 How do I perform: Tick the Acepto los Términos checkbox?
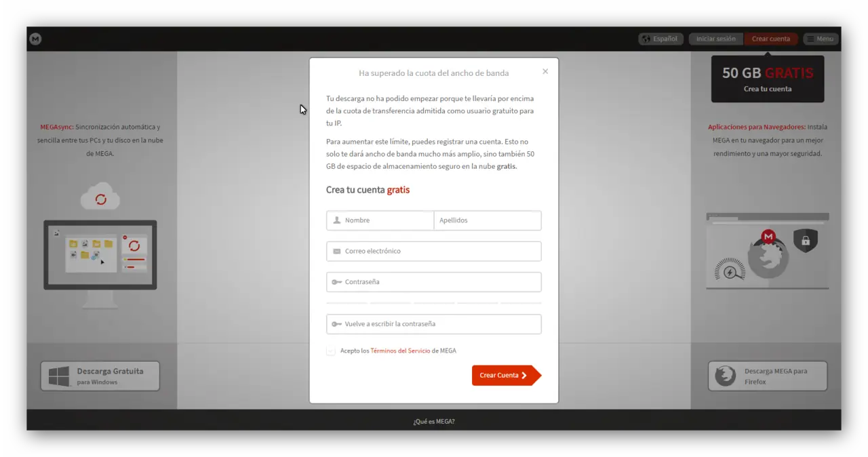click(x=331, y=351)
